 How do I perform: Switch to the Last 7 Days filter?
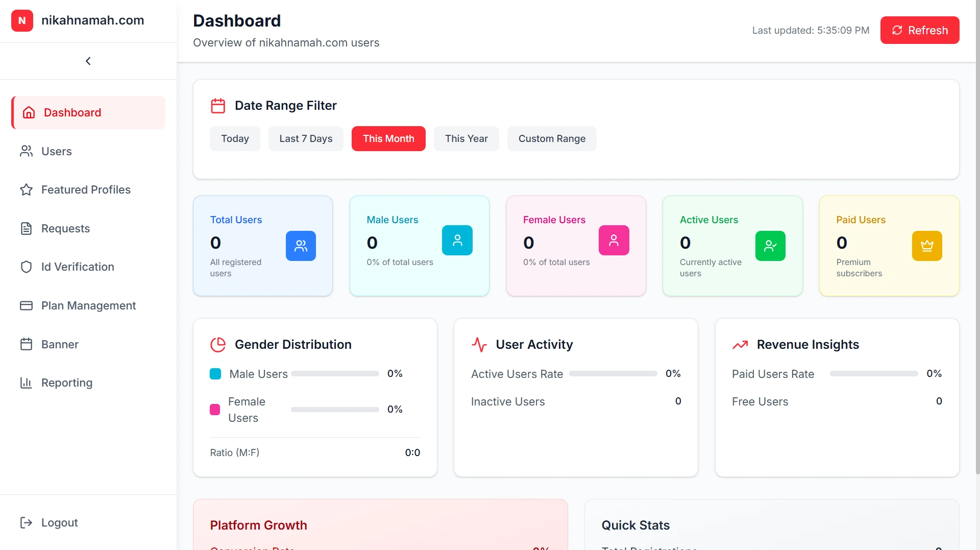pos(305,138)
